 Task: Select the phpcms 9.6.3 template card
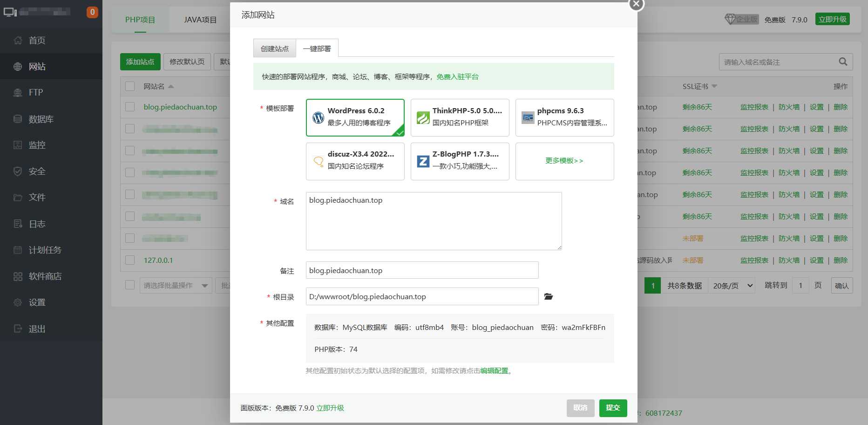pos(565,117)
